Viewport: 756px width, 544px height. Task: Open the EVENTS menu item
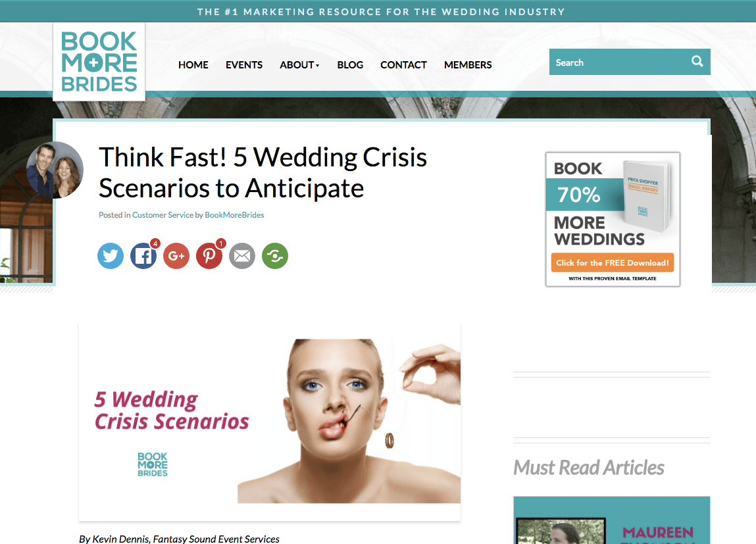pos(244,64)
